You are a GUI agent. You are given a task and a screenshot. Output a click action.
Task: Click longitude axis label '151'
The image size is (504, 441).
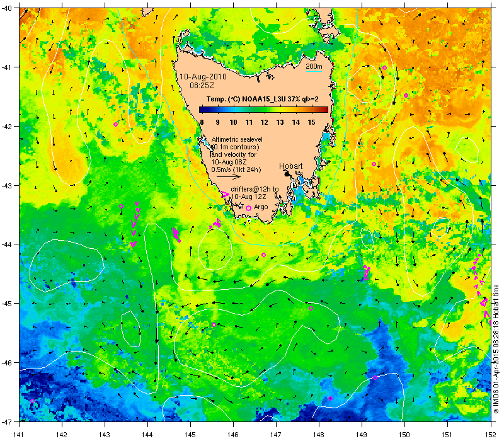coord(447,435)
